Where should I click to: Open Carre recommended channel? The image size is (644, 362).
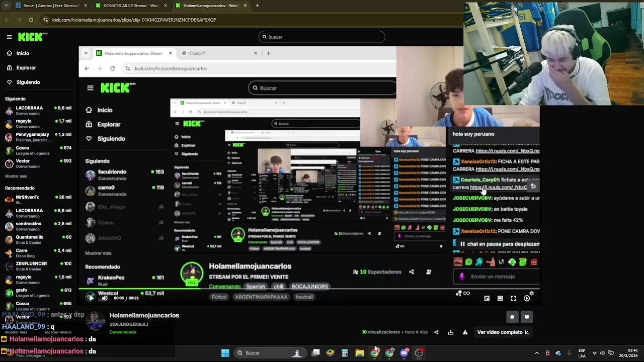click(38, 252)
